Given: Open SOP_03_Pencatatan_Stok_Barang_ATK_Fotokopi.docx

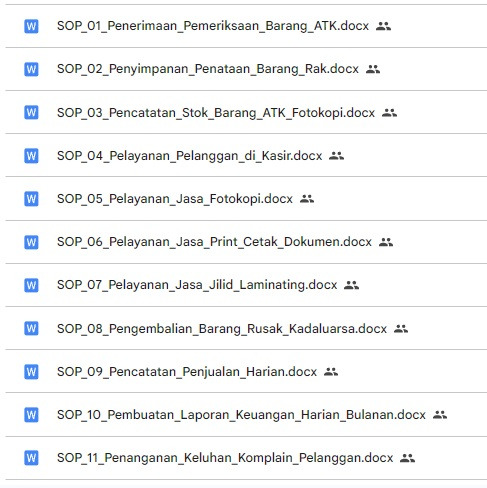Looking at the screenshot, I should click(216, 113).
